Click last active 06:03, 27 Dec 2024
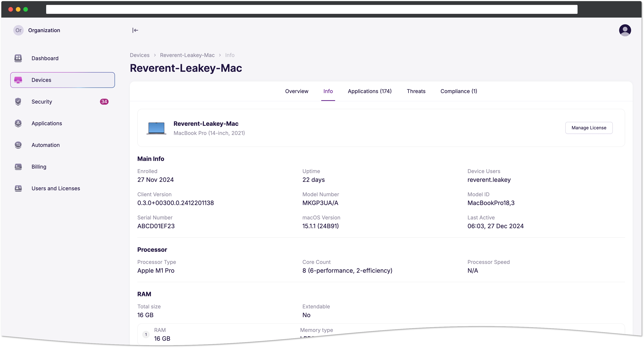 [495, 226]
